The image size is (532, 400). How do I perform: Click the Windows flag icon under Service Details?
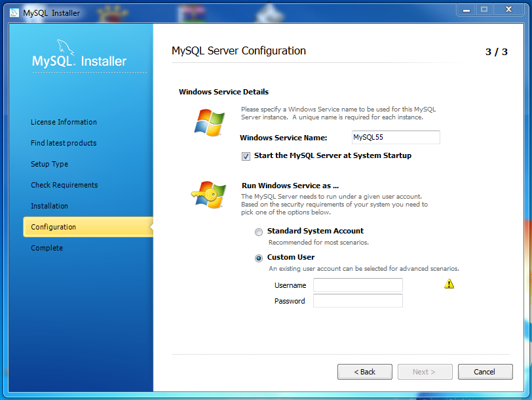(x=210, y=123)
